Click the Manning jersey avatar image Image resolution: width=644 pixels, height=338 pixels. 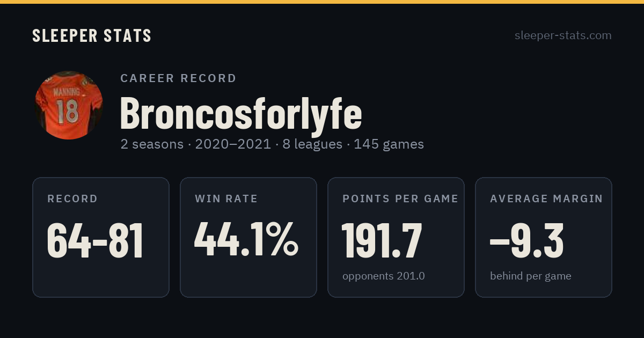[x=69, y=105]
